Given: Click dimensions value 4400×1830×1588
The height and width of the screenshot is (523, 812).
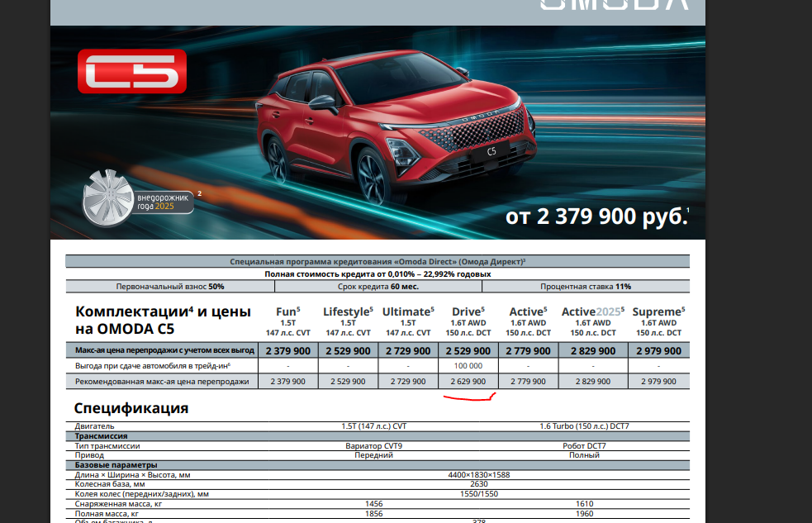Looking at the screenshot, I should pos(479,475).
